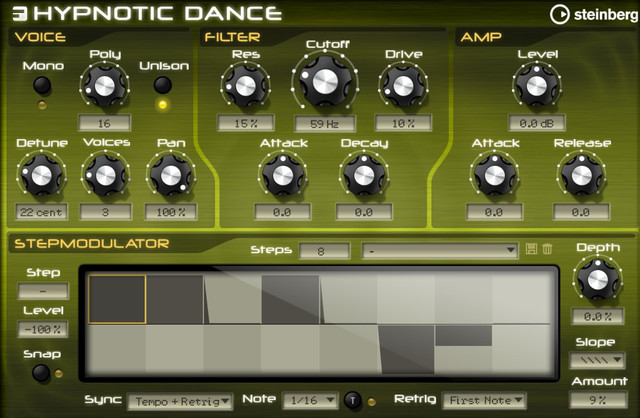The width and height of the screenshot is (640, 418).
Task: Click the Amp Release value field
Action: [581, 212]
